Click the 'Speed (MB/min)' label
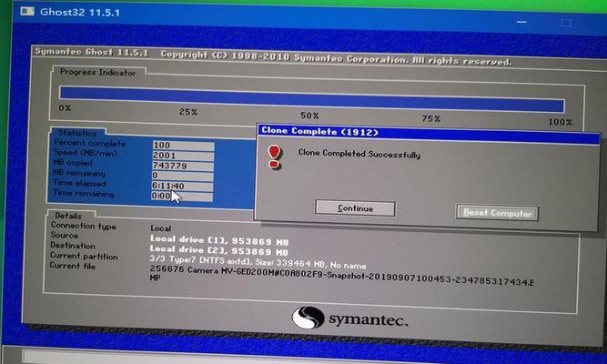The image size is (607, 364). tap(86, 153)
